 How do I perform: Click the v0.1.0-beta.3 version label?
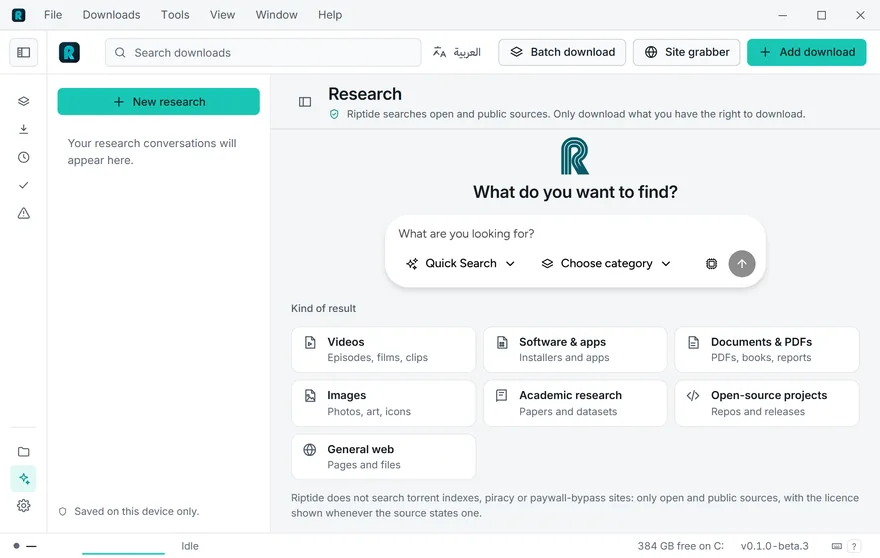pos(774,546)
